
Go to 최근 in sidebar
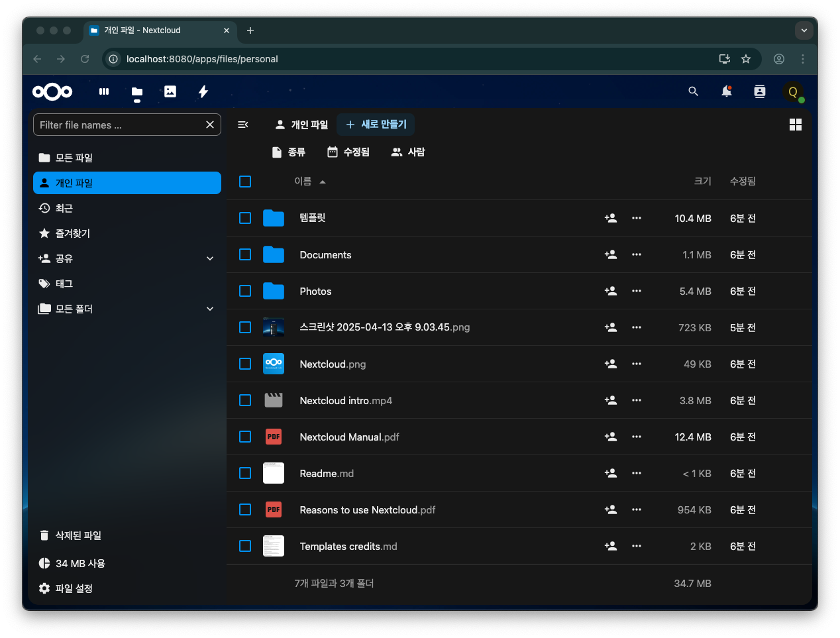127,208
